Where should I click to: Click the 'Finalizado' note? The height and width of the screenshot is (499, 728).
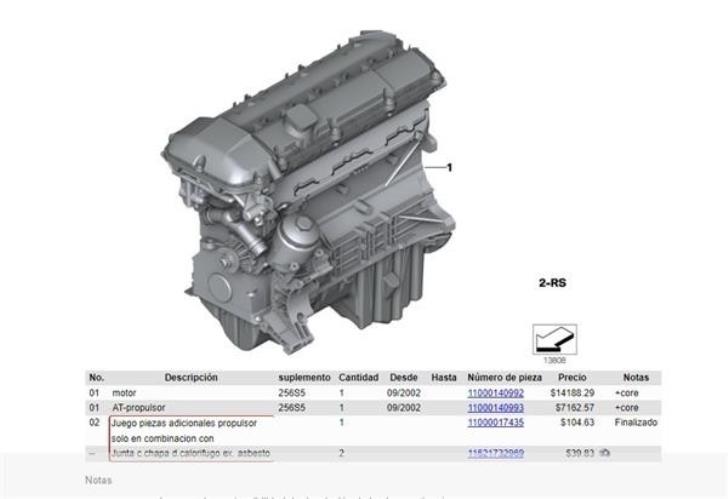636,422
